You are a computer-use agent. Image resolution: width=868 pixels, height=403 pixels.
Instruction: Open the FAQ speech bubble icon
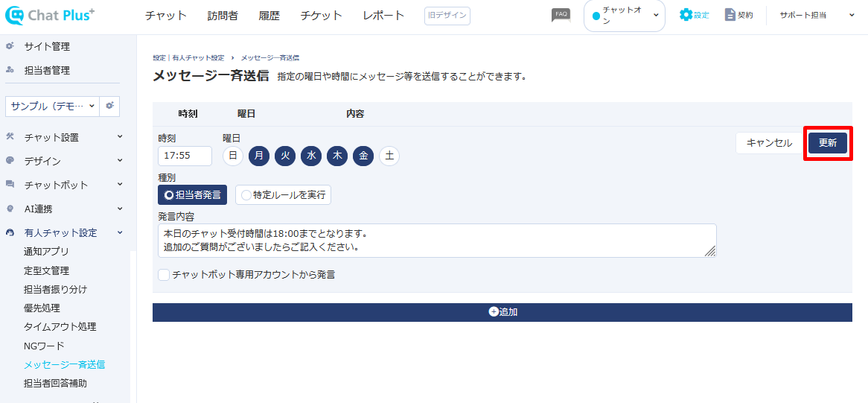561,15
